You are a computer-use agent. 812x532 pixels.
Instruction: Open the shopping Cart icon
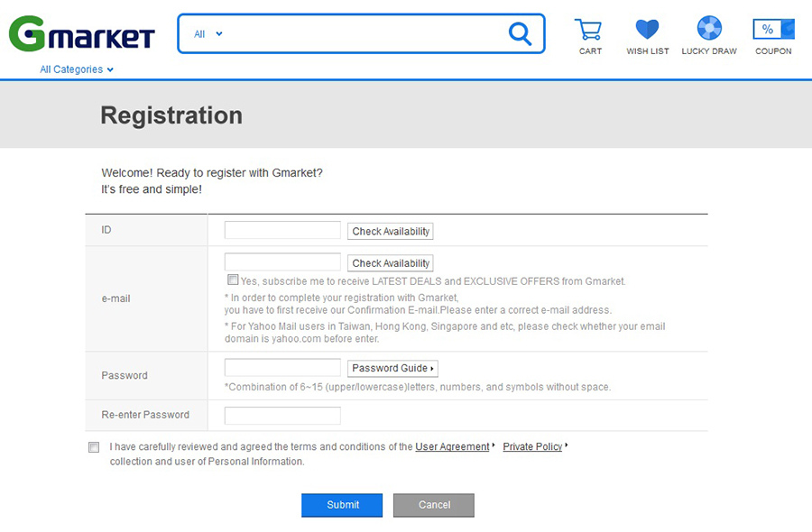pyautogui.click(x=589, y=30)
